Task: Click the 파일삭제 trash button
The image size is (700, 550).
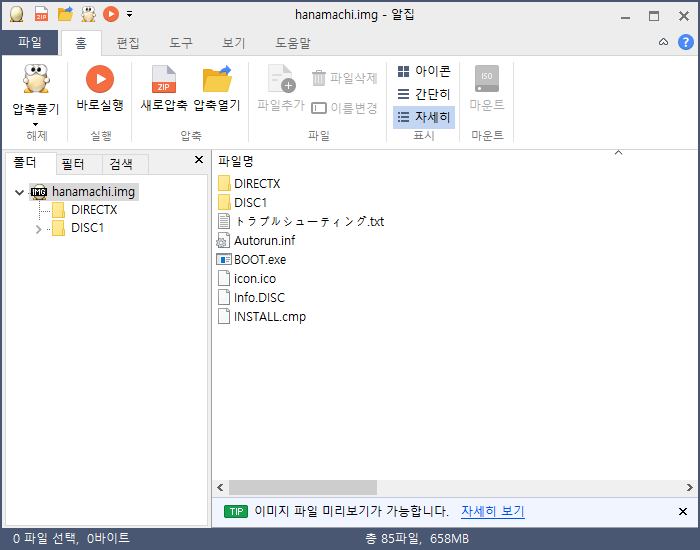Action: click(344, 78)
